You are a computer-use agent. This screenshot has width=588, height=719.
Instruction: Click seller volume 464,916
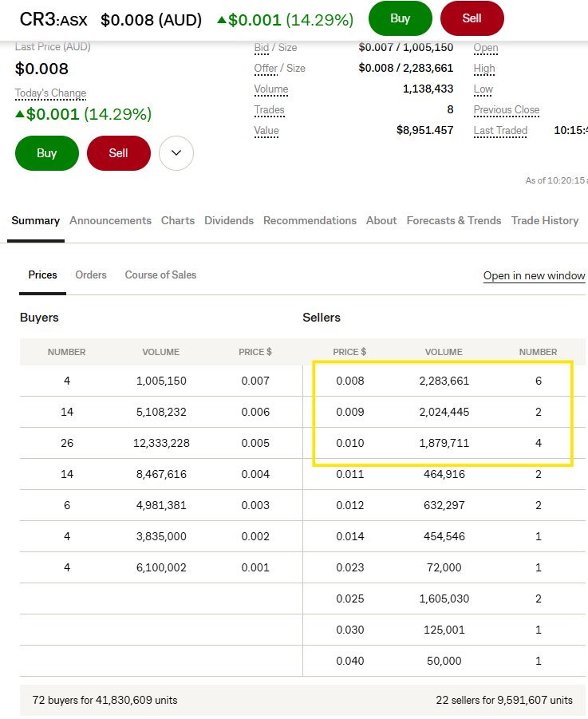(444, 474)
